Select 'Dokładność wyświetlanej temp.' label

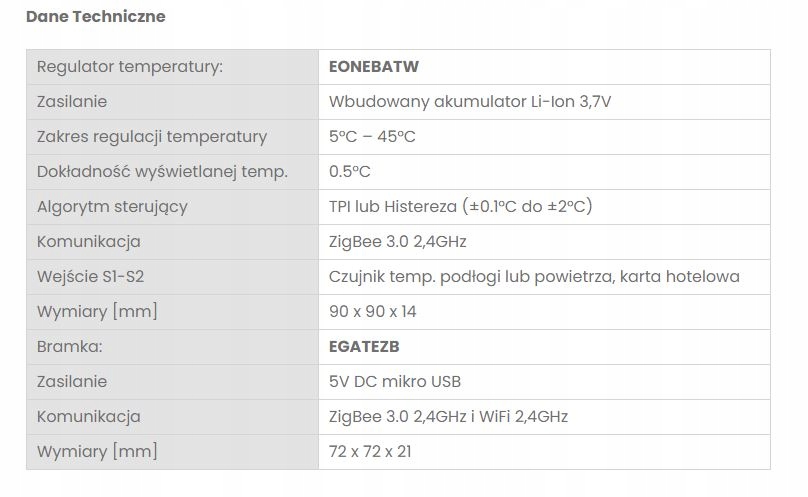[162, 172]
